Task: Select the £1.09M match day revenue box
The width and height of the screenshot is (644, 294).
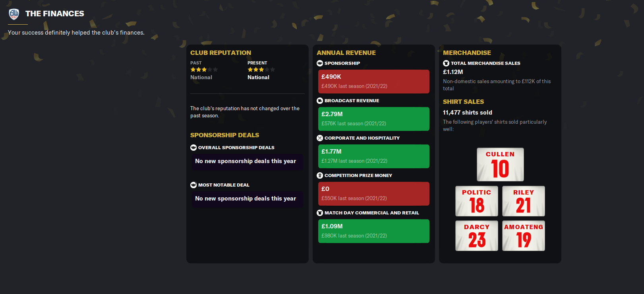Action: click(373, 231)
